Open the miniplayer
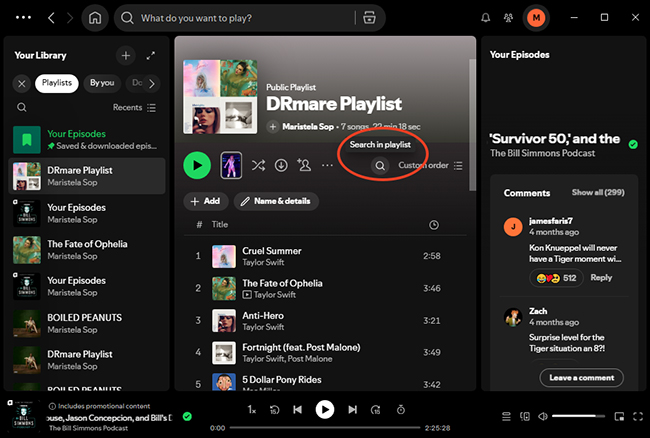This screenshot has width=650, height=438. coord(619,416)
